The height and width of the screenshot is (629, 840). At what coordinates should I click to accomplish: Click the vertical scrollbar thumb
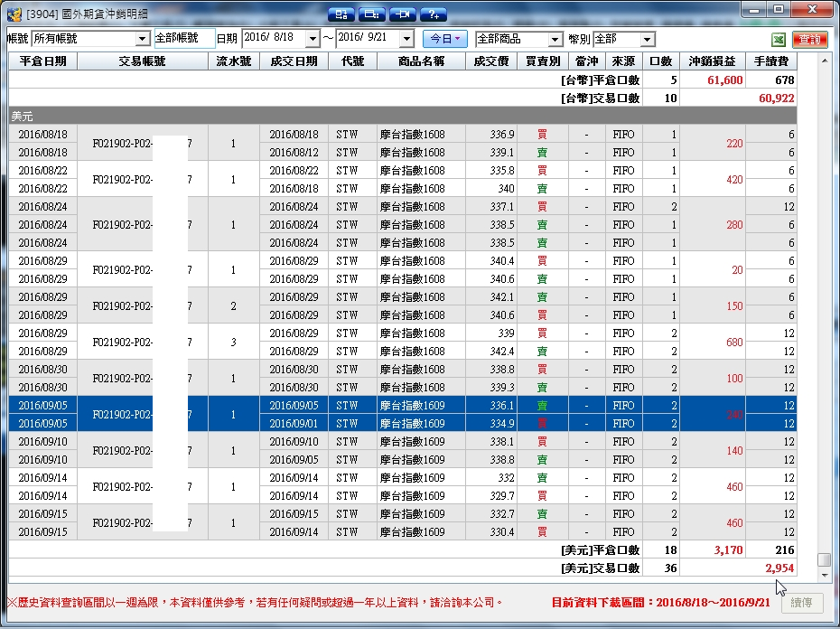click(825, 559)
